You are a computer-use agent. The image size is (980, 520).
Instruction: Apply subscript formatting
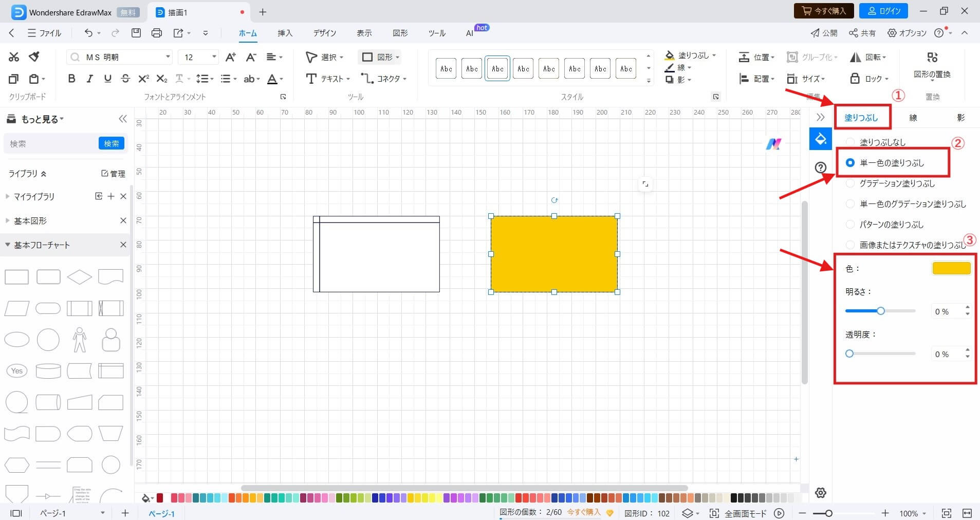click(x=161, y=79)
